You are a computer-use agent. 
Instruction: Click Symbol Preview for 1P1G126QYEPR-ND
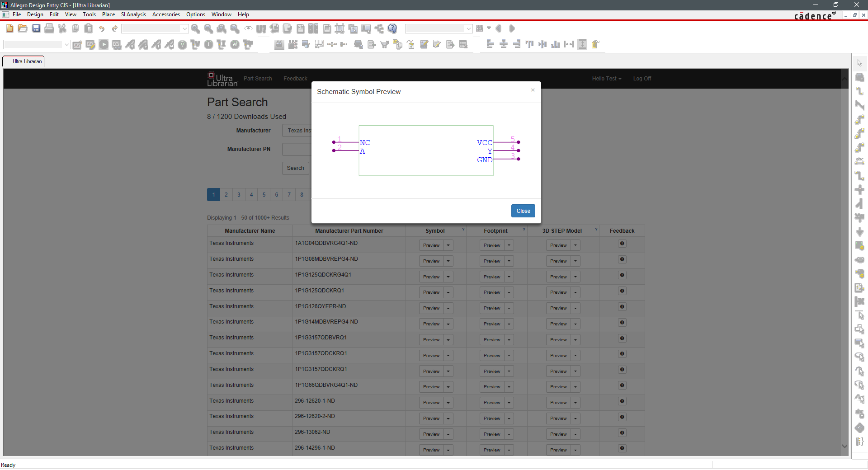[431, 308]
